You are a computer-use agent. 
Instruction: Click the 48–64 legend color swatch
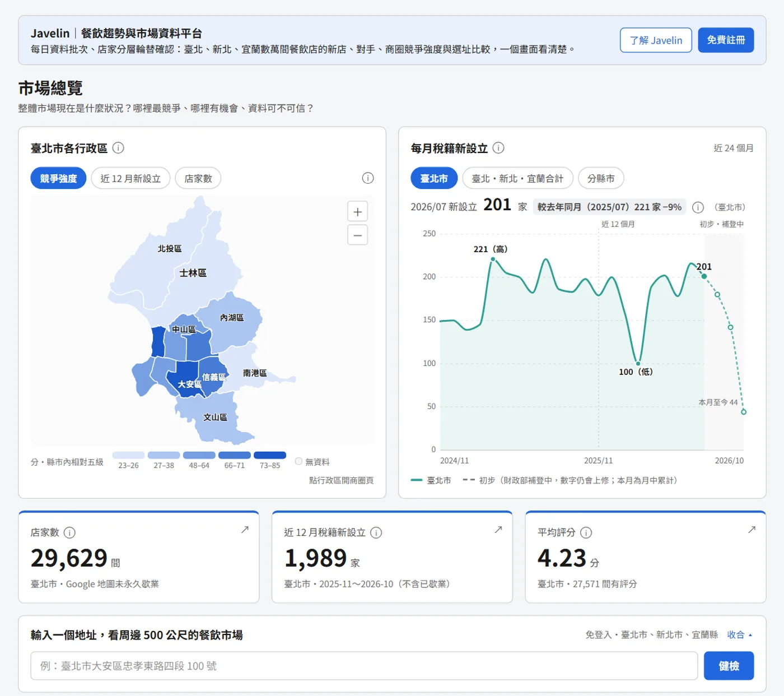(199, 455)
